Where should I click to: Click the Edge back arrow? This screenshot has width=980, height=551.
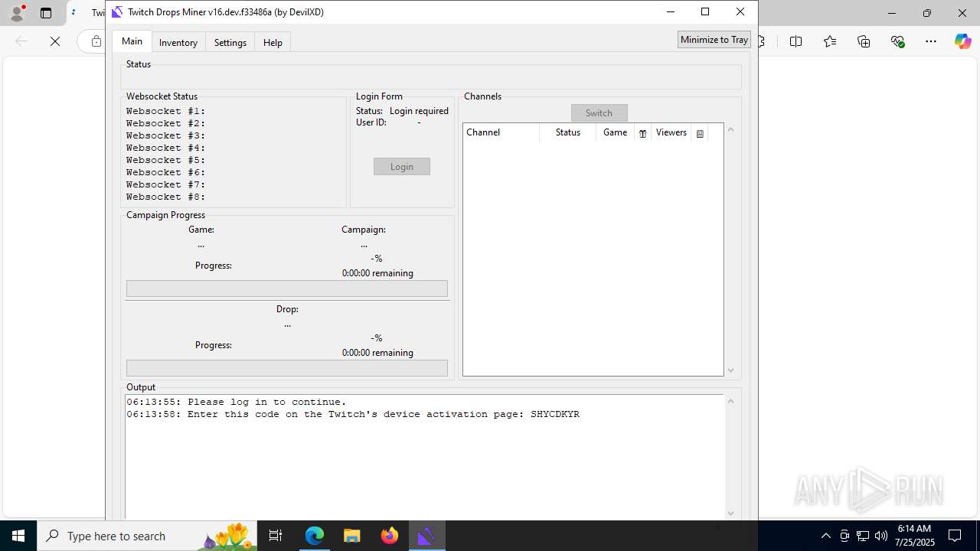tap(21, 41)
